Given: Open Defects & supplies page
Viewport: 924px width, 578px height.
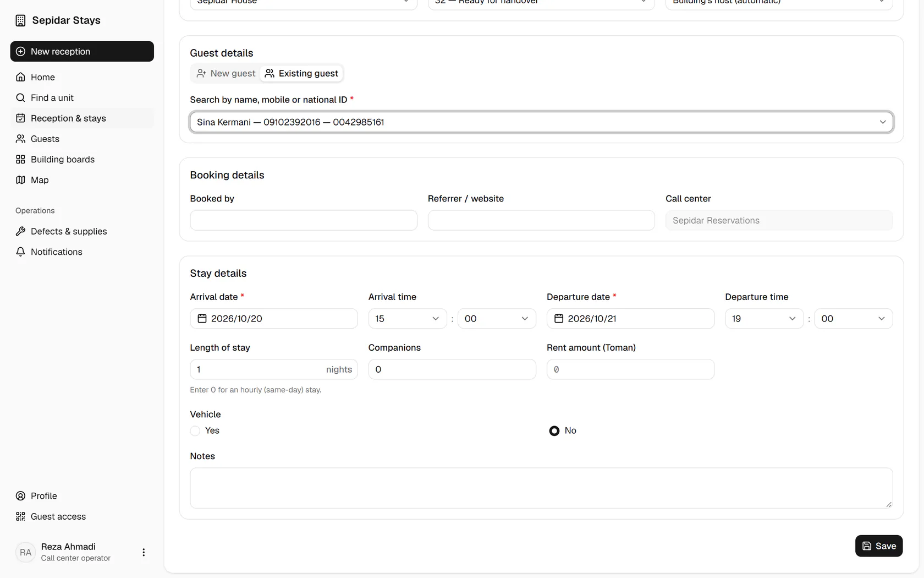Looking at the screenshot, I should point(82,231).
